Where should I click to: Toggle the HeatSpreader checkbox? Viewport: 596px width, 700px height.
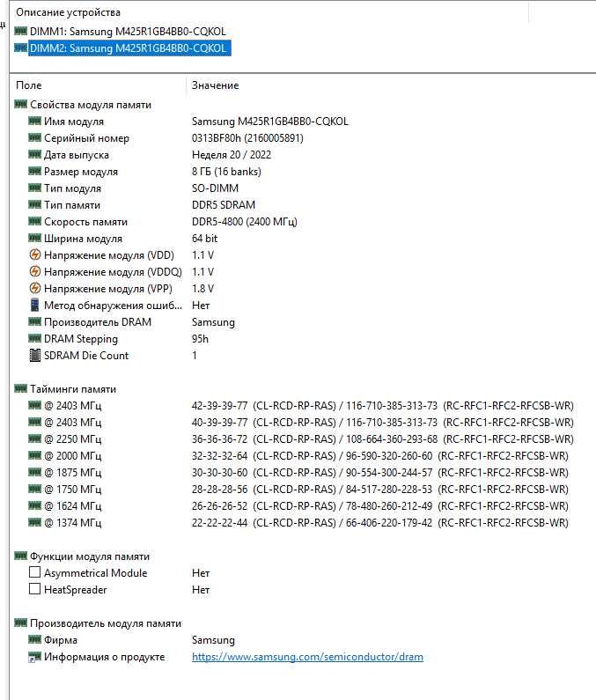point(35,589)
